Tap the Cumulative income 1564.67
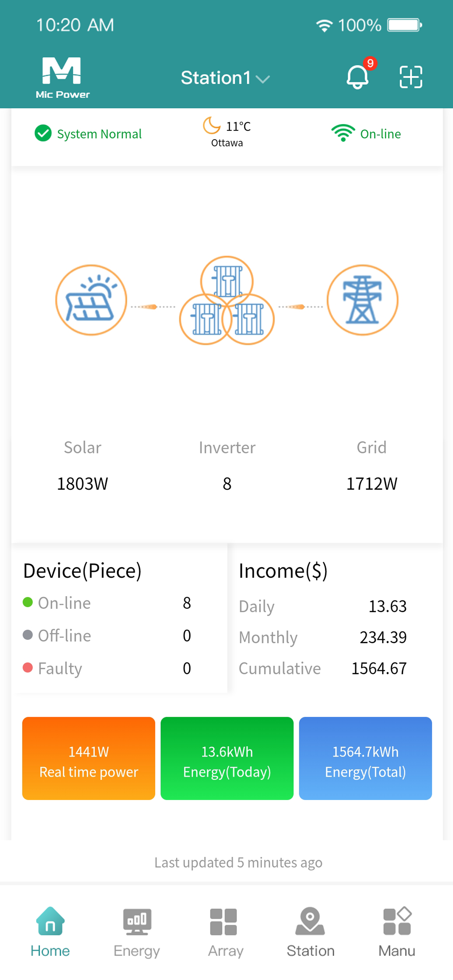The width and height of the screenshot is (453, 980). click(x=379, y=668)
